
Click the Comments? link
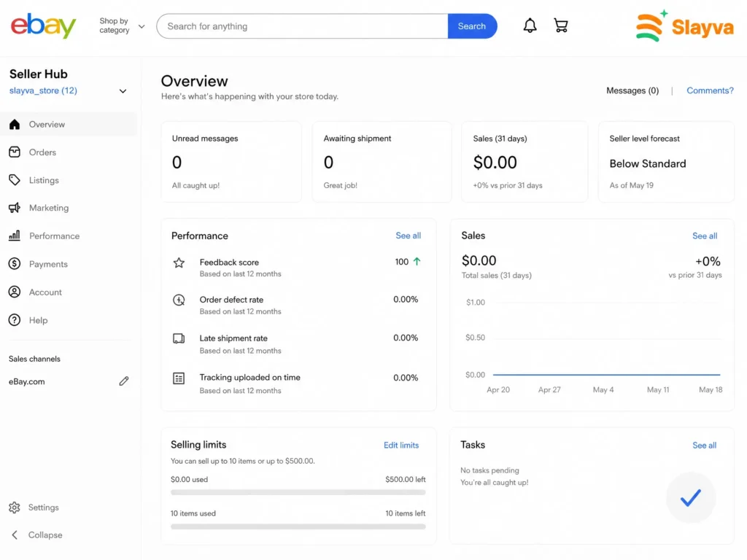[710, 90]
